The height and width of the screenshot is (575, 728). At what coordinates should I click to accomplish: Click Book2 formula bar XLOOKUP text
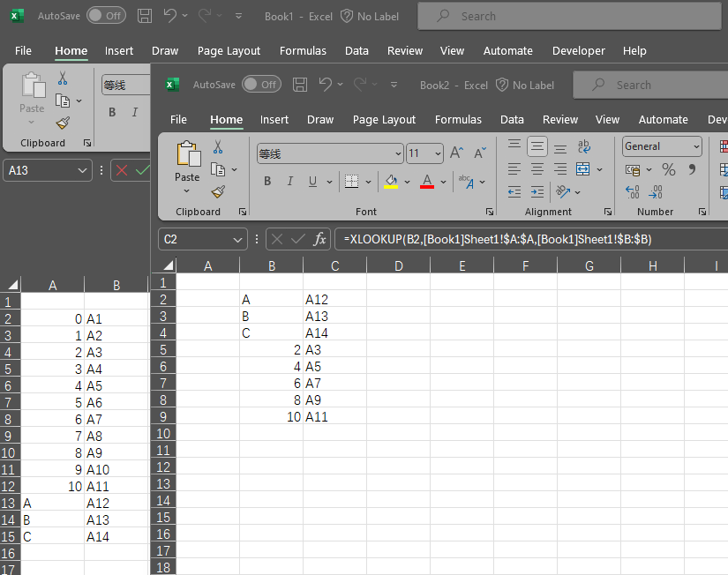tap(498, 240)
